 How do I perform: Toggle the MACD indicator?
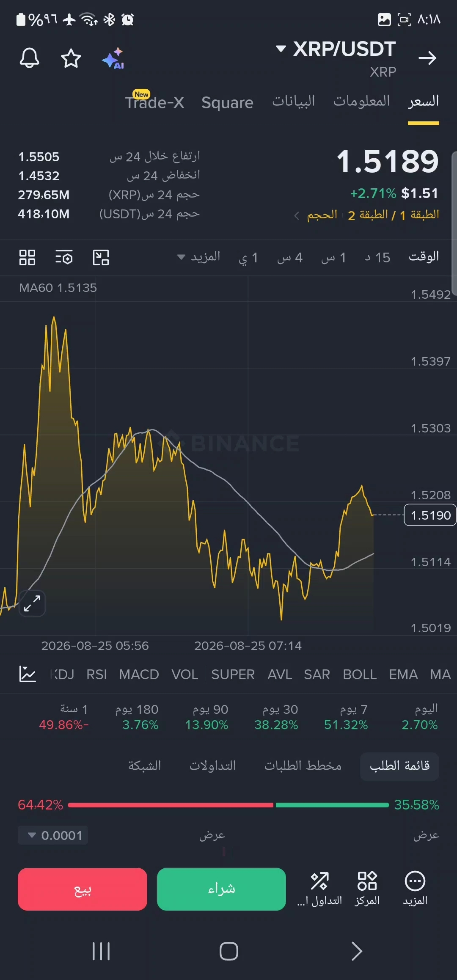coord(139,674)
